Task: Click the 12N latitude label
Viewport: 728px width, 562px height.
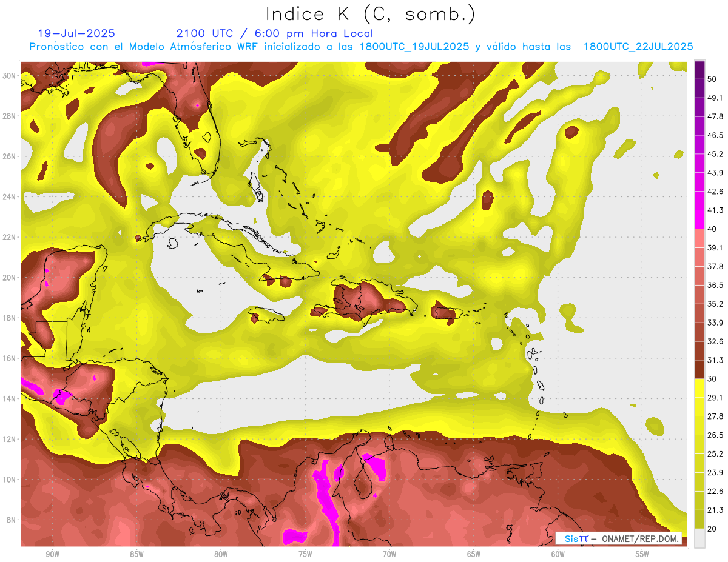Action: pyautogui.click(x=10, y=439)
